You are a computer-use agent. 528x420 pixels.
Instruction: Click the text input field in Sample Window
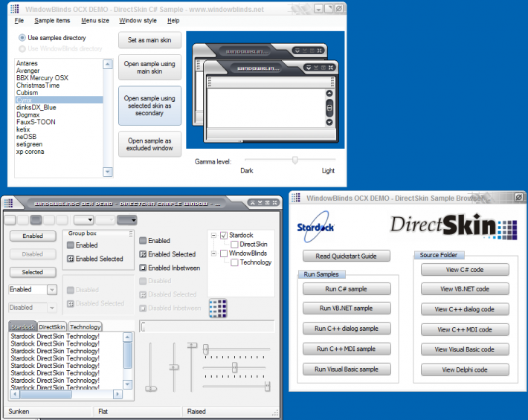207,326
